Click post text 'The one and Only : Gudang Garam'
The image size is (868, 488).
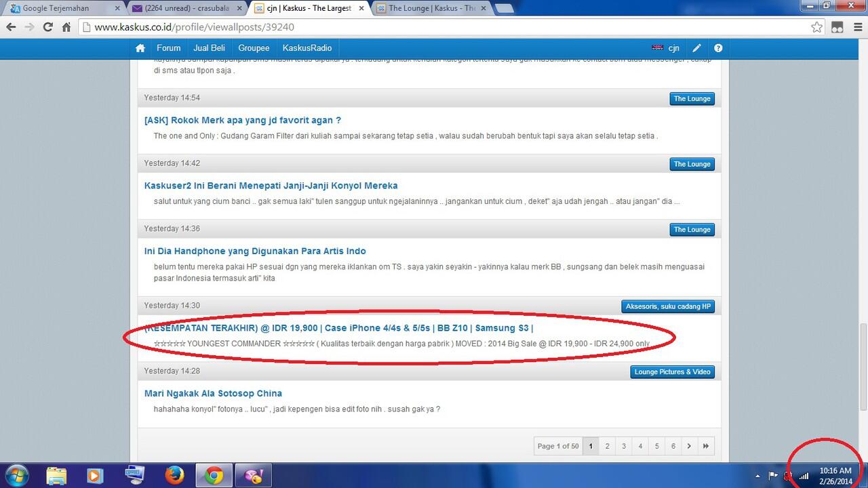(406, 136)
